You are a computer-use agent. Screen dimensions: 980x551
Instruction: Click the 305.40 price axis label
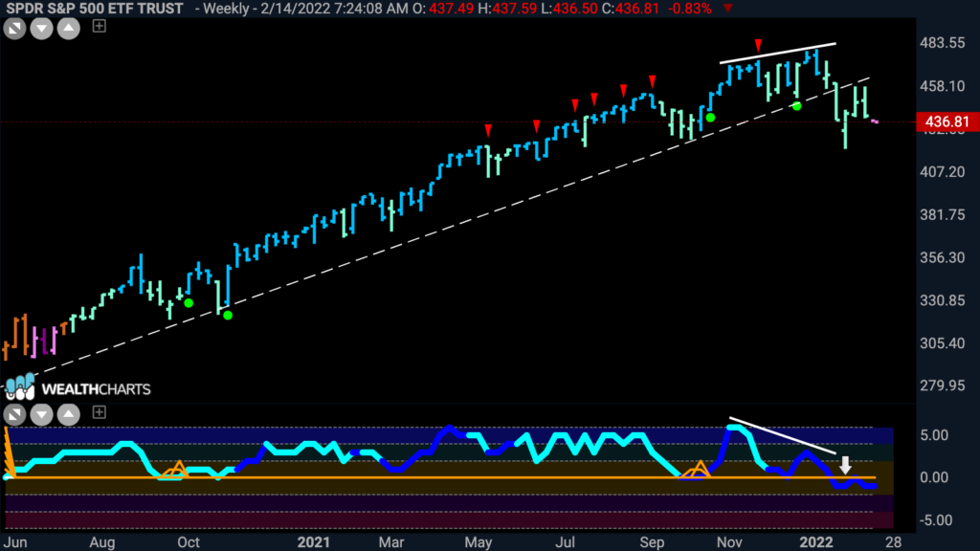pos(942,343)
